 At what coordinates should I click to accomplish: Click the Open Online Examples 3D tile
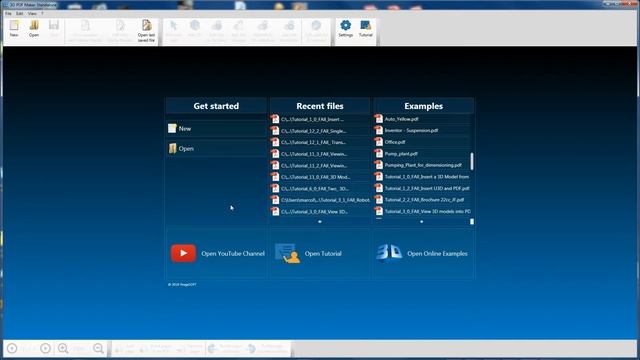coord(424,253)
